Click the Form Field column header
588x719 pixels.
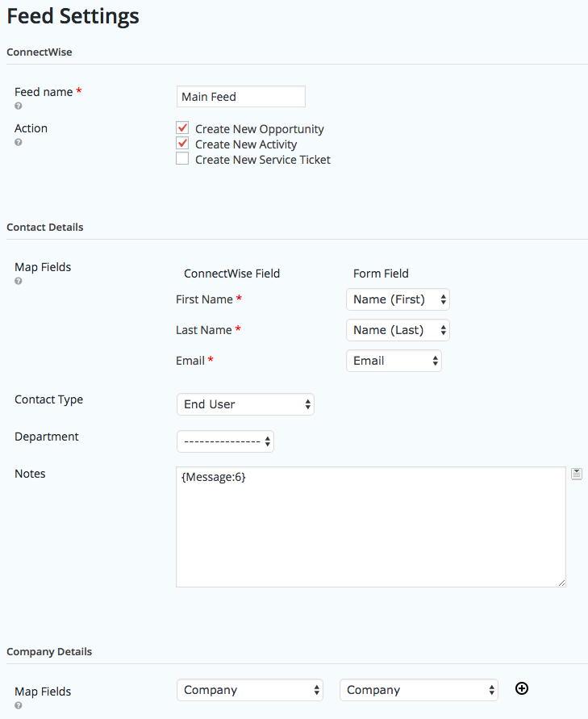tap(381, 274)
